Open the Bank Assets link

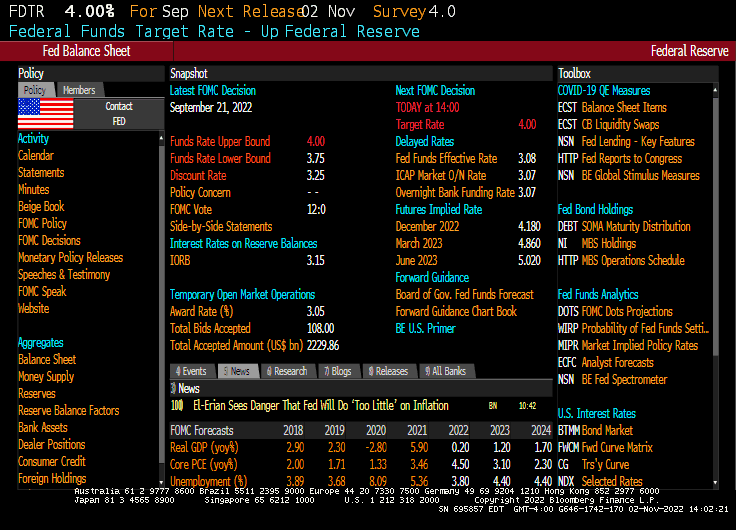point(43,427)
